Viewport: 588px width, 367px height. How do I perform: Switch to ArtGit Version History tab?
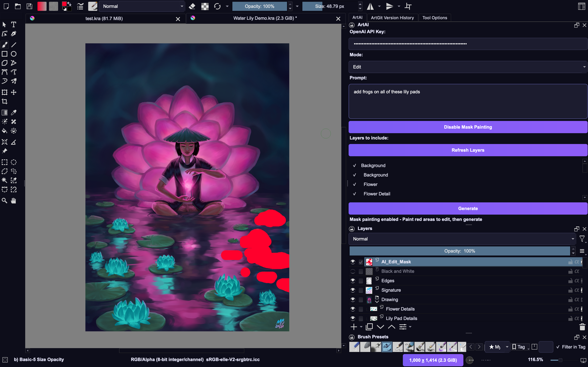point(392,18)
